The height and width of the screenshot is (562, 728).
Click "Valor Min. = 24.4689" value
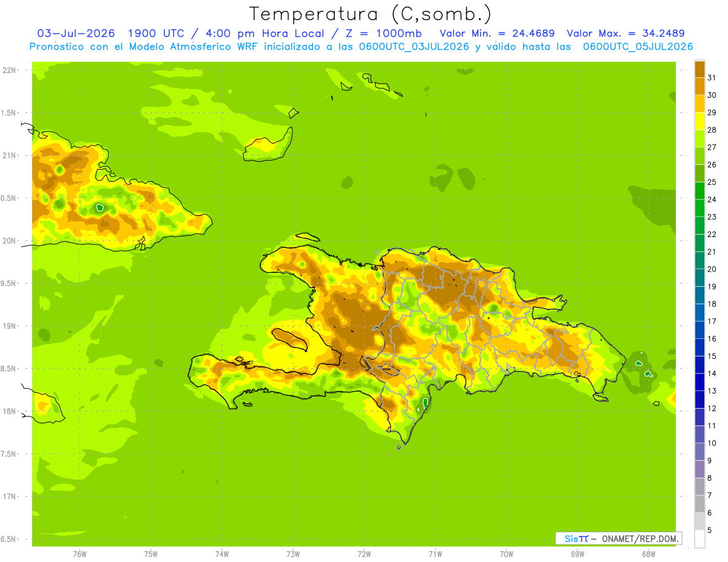(497, 33)
